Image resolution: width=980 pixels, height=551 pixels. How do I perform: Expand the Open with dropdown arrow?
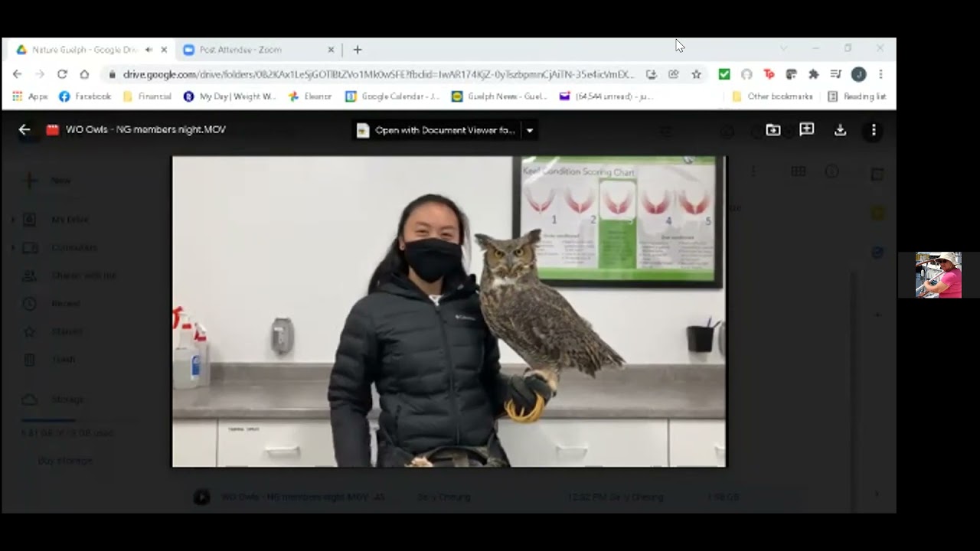pyautogui.click(x=530, y=130)
